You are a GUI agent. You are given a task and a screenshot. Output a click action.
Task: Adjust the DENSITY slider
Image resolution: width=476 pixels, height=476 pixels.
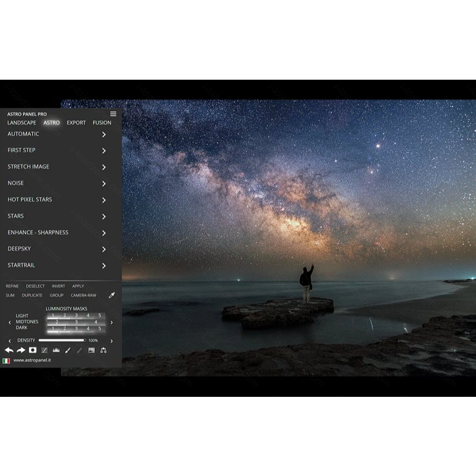coord(62,340)
